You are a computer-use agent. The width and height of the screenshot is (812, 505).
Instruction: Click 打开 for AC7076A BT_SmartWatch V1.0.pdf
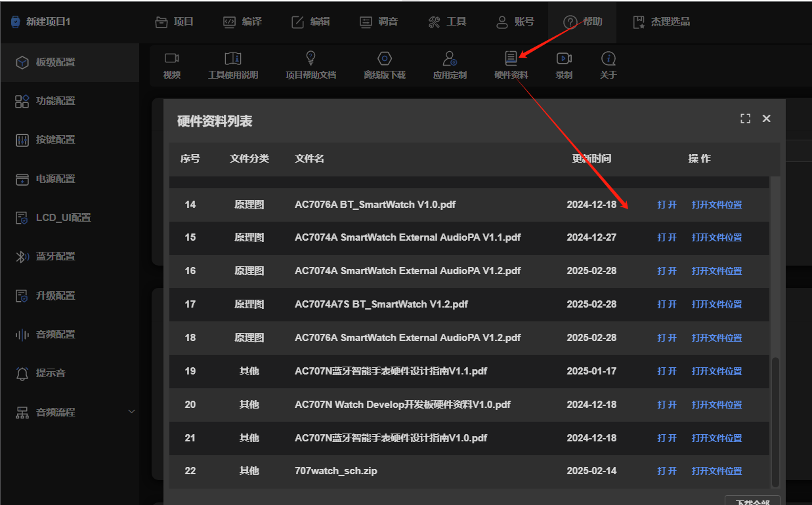[x=667, y=205]
